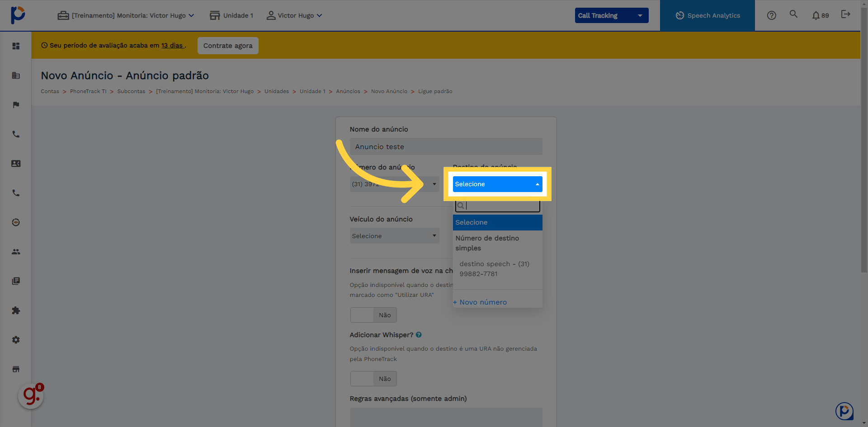Open the red g. widget with badge
Screen dimensions: 868x427
(x=31, y=396)
